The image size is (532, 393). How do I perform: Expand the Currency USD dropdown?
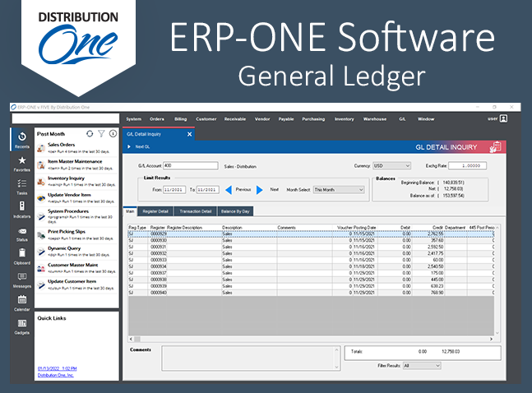[391, 166]
